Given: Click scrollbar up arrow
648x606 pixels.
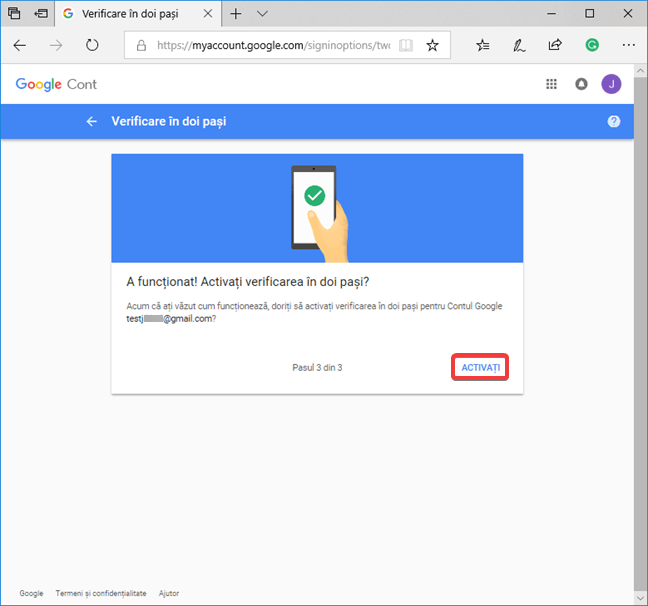Looking at the screenshot, I should tap(640, 71).
